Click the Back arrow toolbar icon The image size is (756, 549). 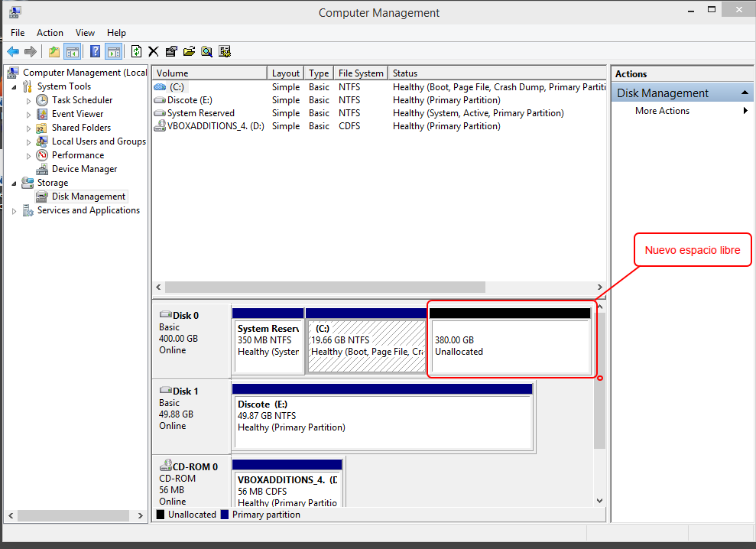[x=13, y=51]
